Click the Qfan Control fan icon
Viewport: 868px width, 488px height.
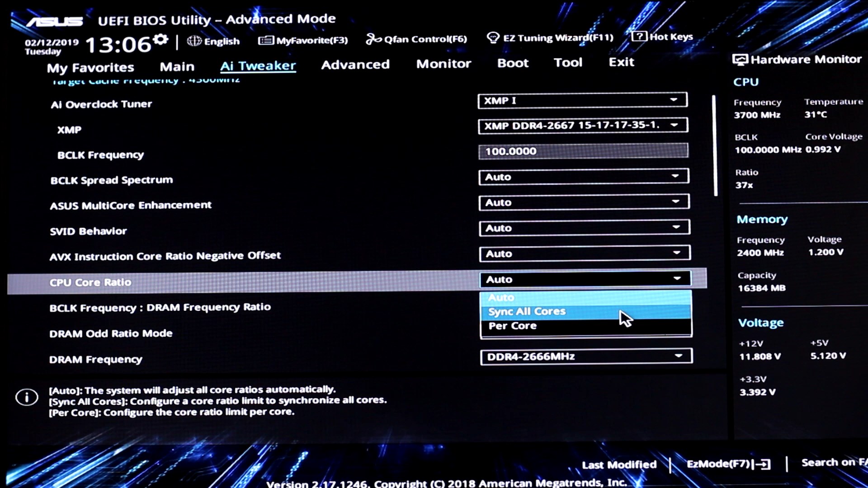(373, 39)
